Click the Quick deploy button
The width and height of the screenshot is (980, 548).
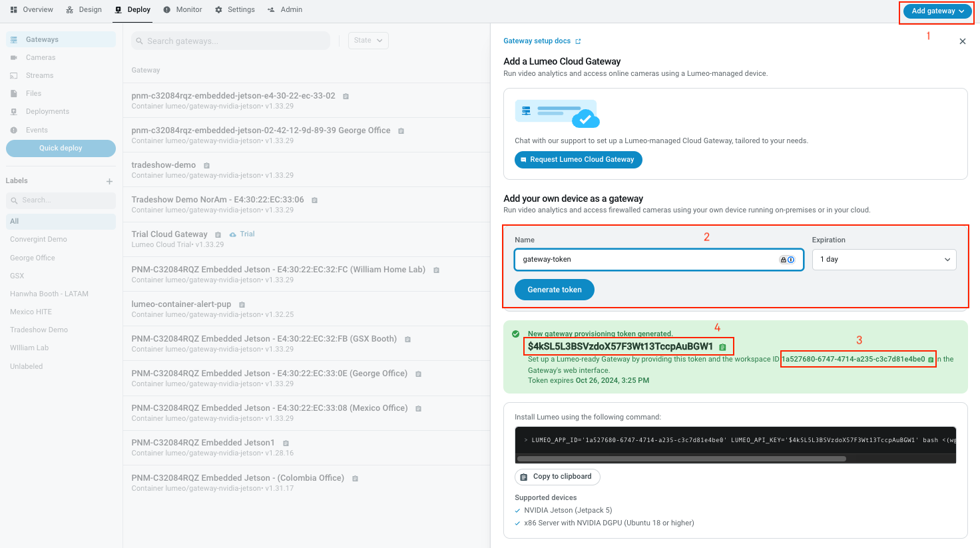pyautogui.click(x=61, y=148)
